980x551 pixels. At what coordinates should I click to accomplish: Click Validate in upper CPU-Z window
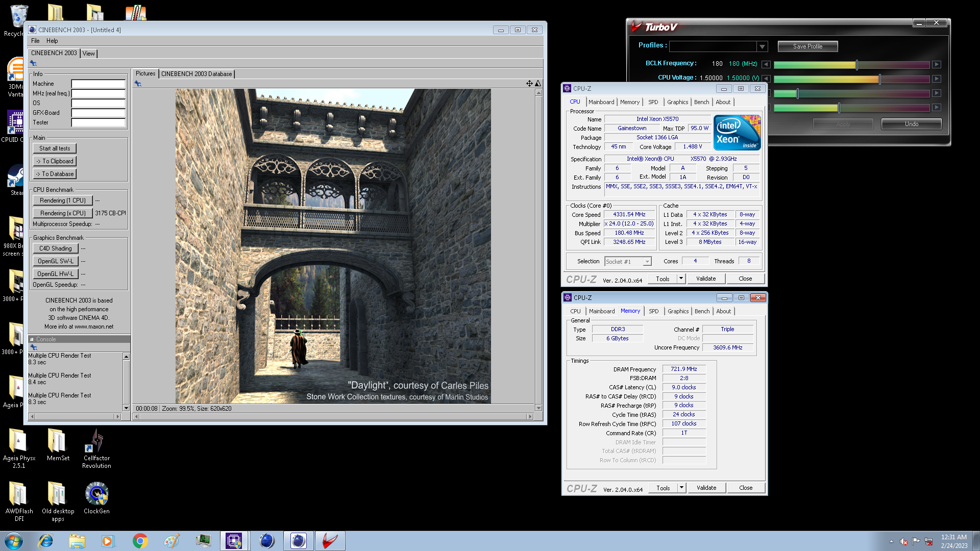click(706, 279)
